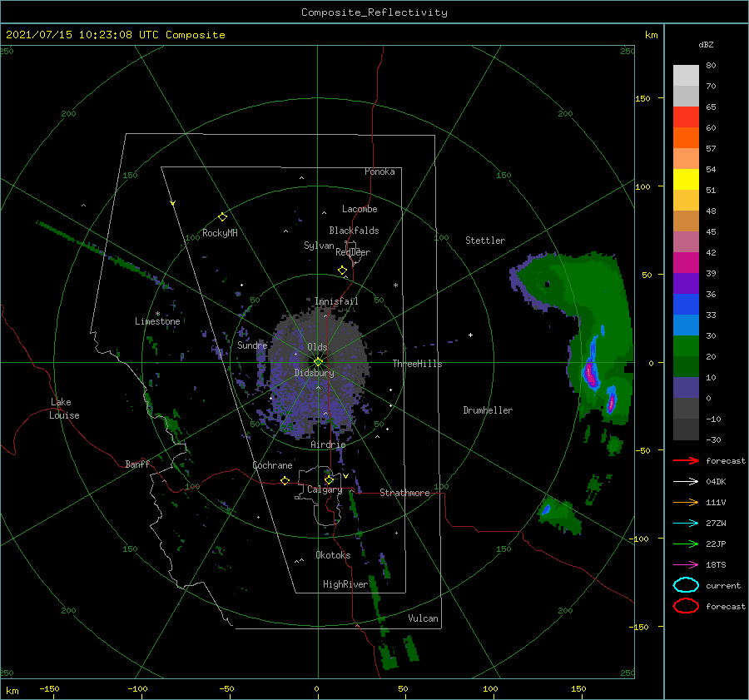Click the Lacombe town label
Screen dimensions: 749x700
coord(360,209)
